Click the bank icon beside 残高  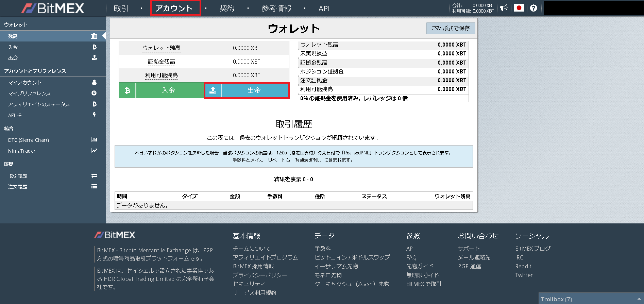pos(94,36)
